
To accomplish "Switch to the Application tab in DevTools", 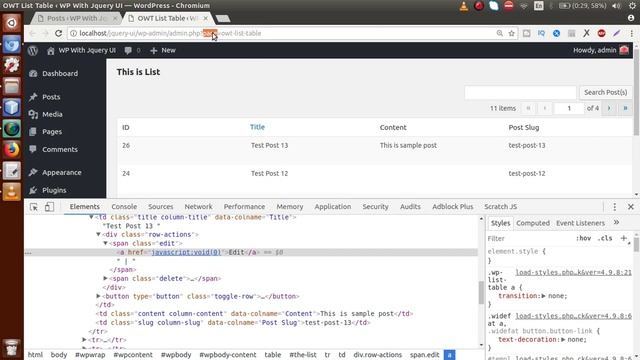I will pyautogui.click(x=333, y=207).
